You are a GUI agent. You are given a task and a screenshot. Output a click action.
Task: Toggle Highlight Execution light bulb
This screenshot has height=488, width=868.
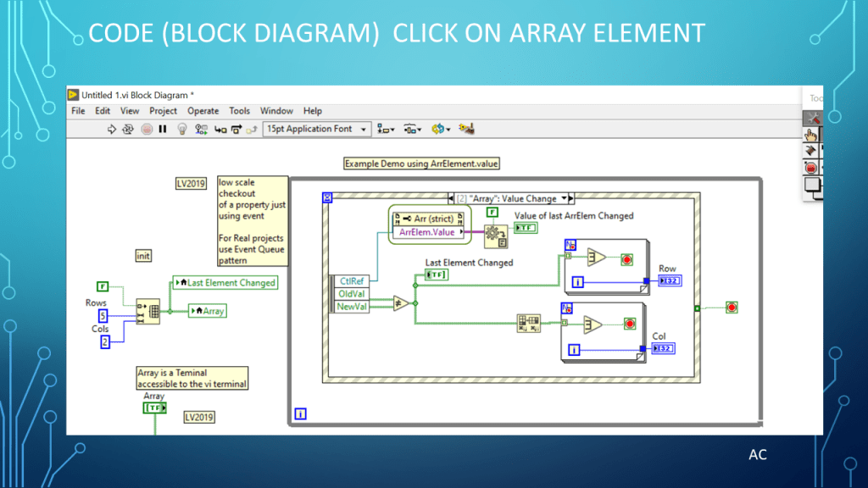182,129
